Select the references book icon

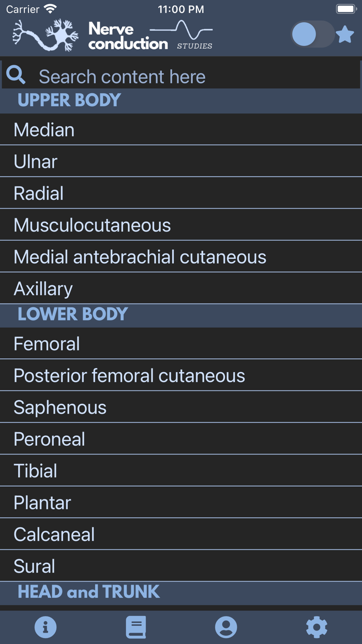coord(135,627)
